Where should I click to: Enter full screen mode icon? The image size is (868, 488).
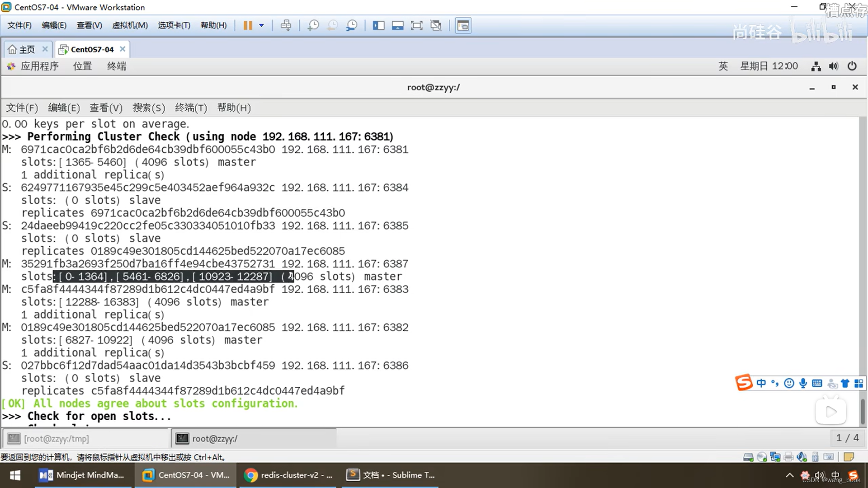[x=416, y=26]
